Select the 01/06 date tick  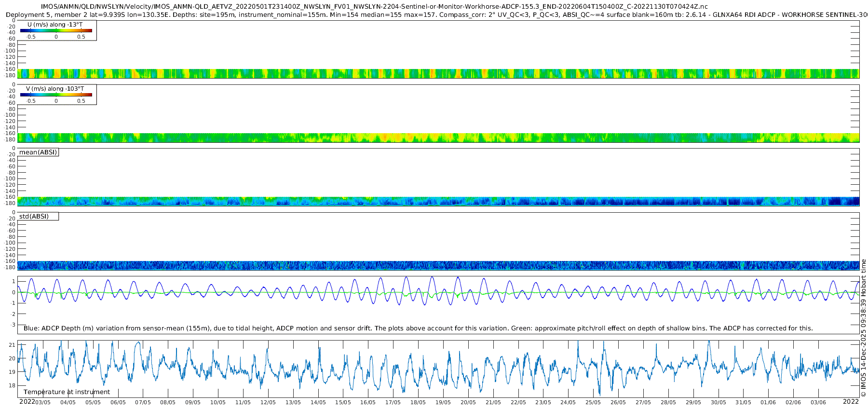pos(768,402)
